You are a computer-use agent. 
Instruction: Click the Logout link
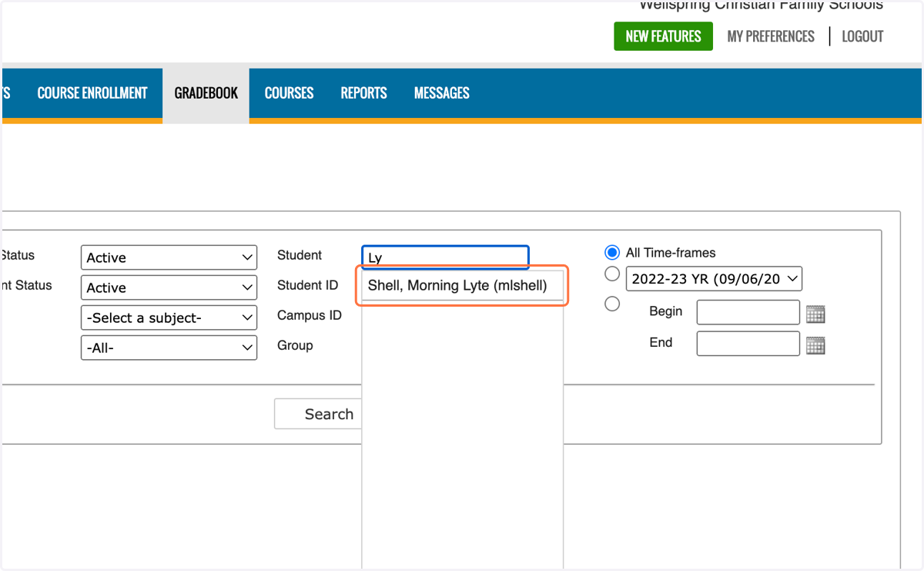(862, 36)
